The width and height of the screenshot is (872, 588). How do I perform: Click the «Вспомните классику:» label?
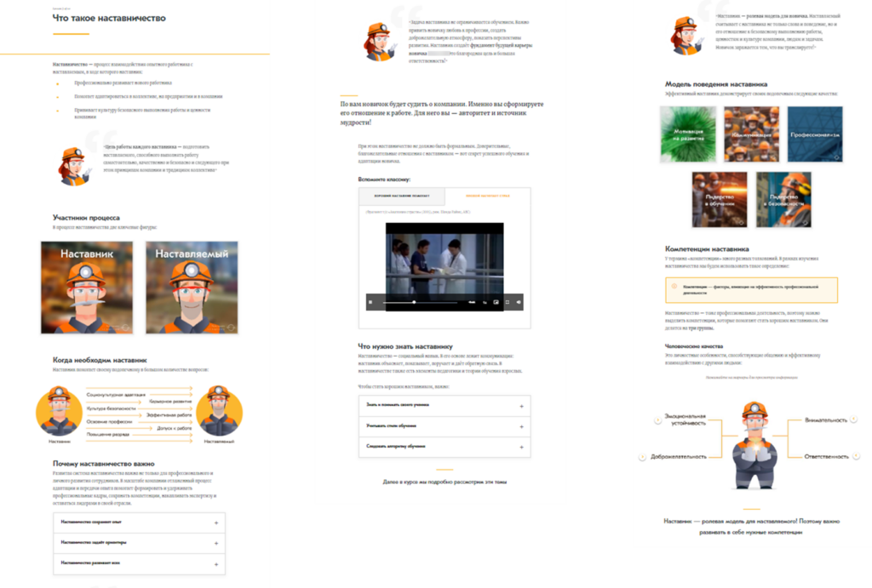coord(384,180)
